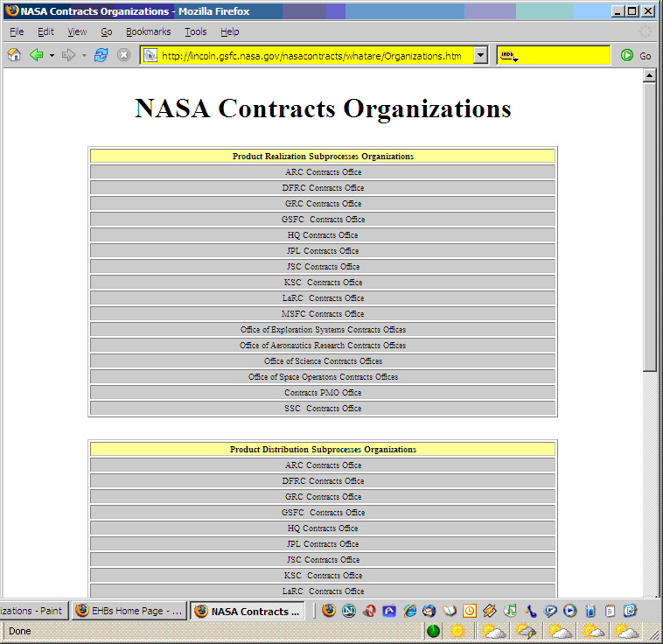Click the green radar icon in status bar
Screen dimensions: 663x644
pos(434,631)
